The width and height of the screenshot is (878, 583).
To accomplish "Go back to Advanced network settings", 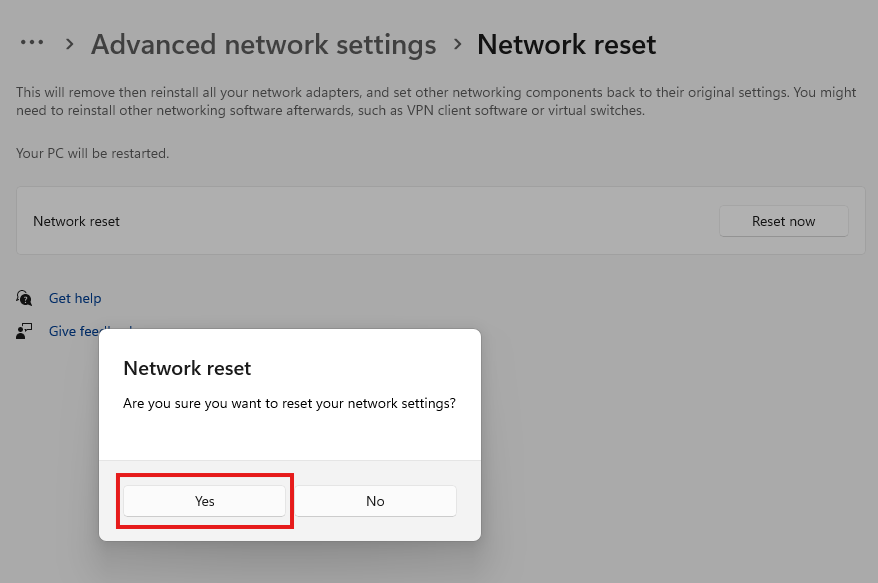I will (x=263, y=44).
